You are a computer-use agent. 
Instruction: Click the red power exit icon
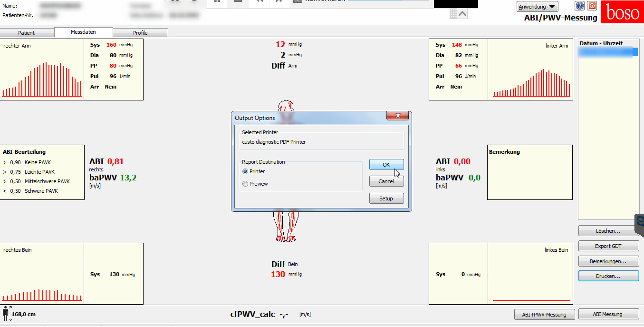click(x=592, y=6)
